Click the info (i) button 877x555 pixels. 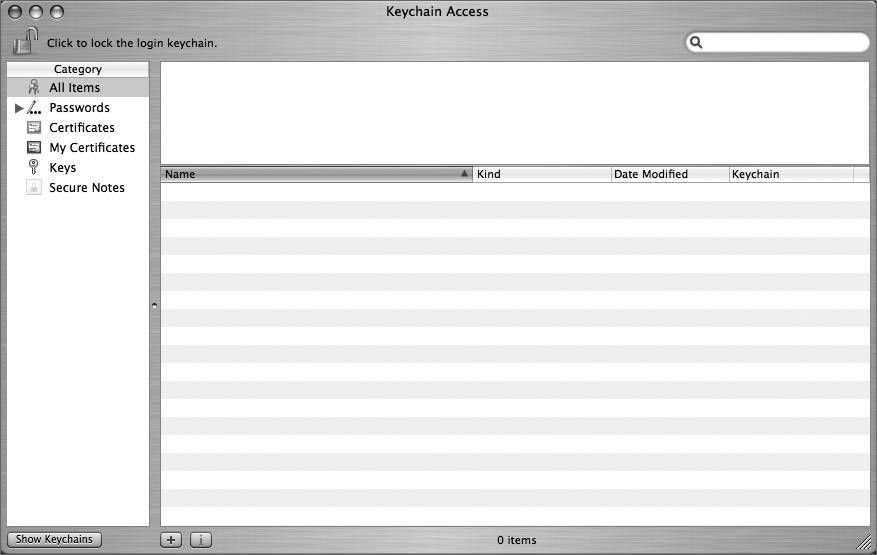point(201,540)
